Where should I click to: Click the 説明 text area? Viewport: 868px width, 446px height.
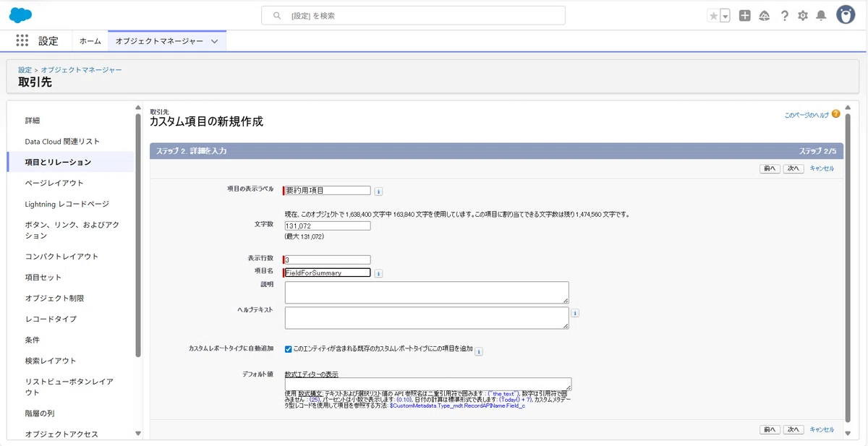427,293
